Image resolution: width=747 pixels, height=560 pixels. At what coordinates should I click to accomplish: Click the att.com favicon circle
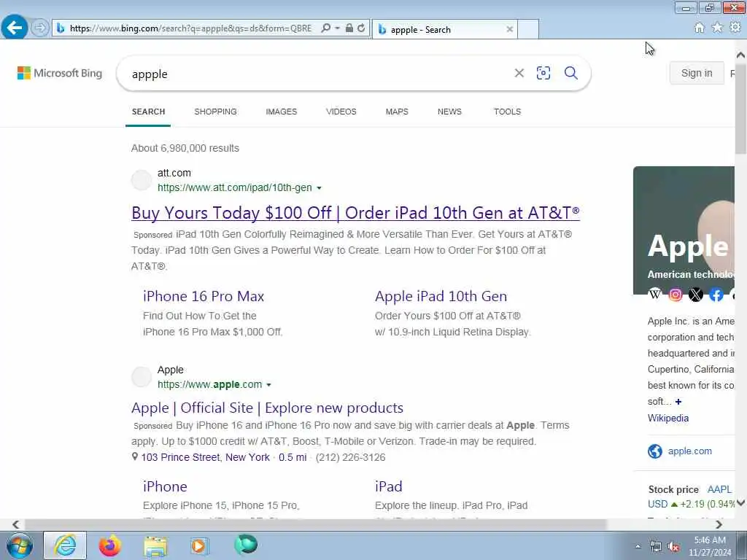tap(142, 180)
